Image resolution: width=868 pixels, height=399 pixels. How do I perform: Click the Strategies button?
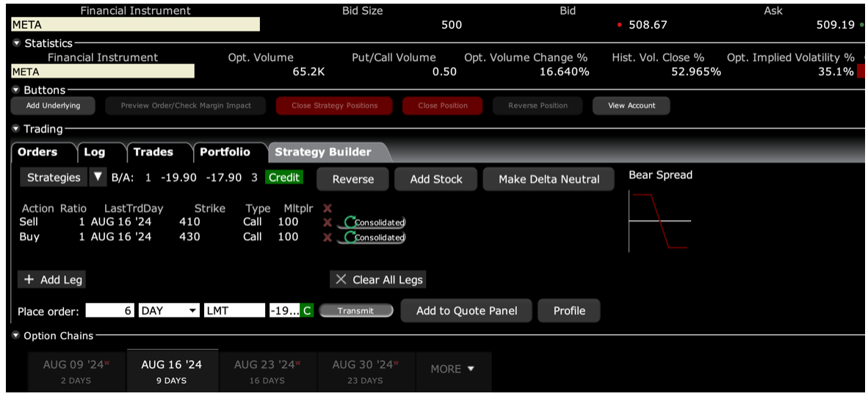54,177
